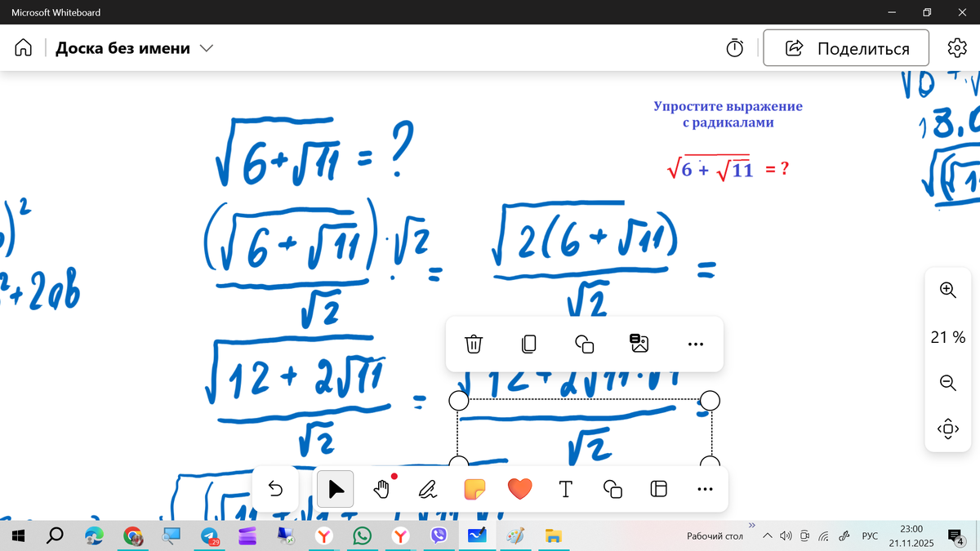The image size is (980, 551).
Task: Open the templates panel
Action: click(x=658, y=489)
